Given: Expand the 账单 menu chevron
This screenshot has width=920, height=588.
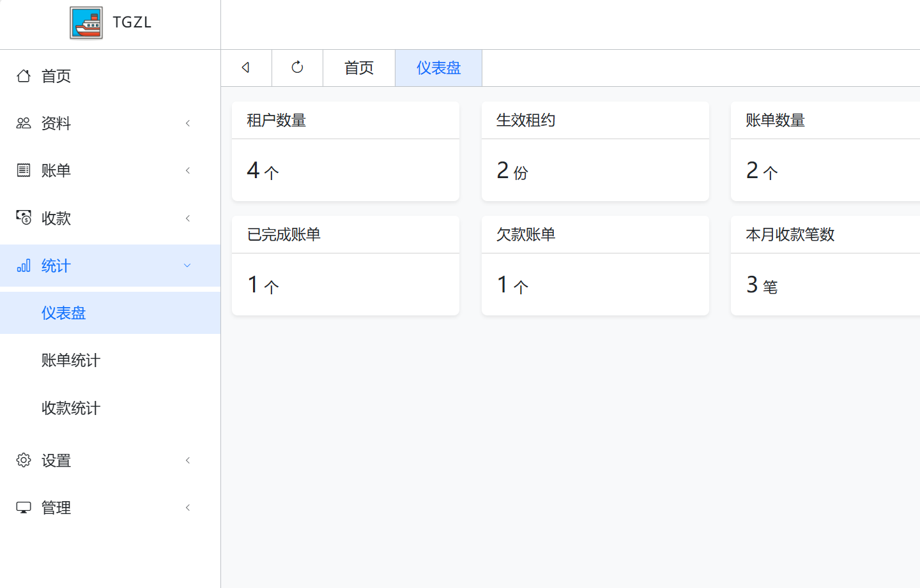Looking at the screenshot, I should [188, 170].
